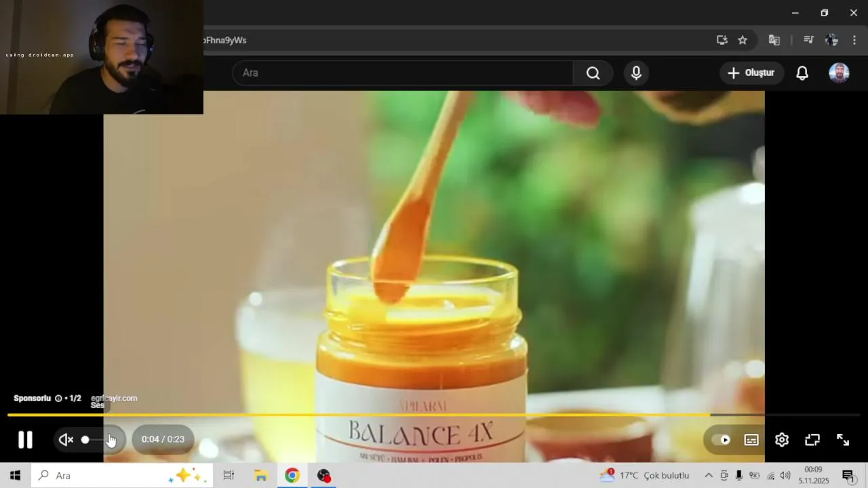Enter full screen mode
The height and width of the screenshot is (488, 868).
pos(843,440)
